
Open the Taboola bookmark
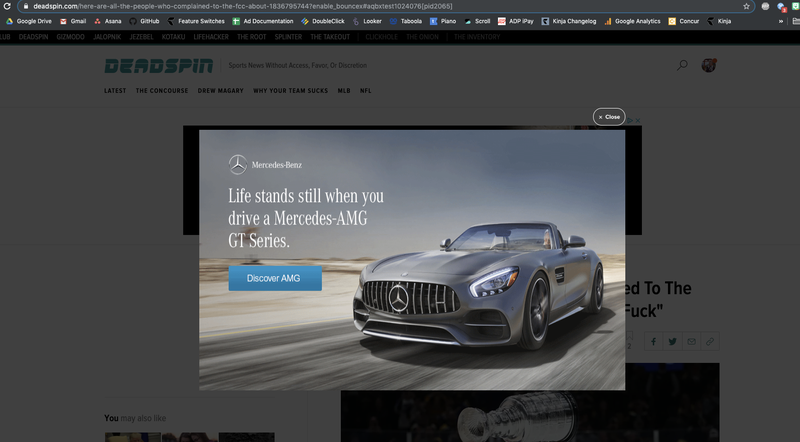[406, 21]
